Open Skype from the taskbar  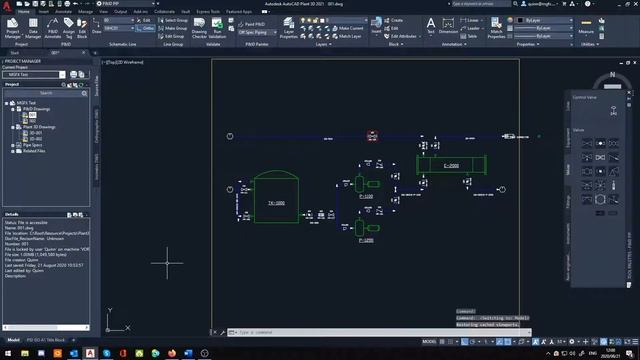pyautogui.click(x=107, y=353)
